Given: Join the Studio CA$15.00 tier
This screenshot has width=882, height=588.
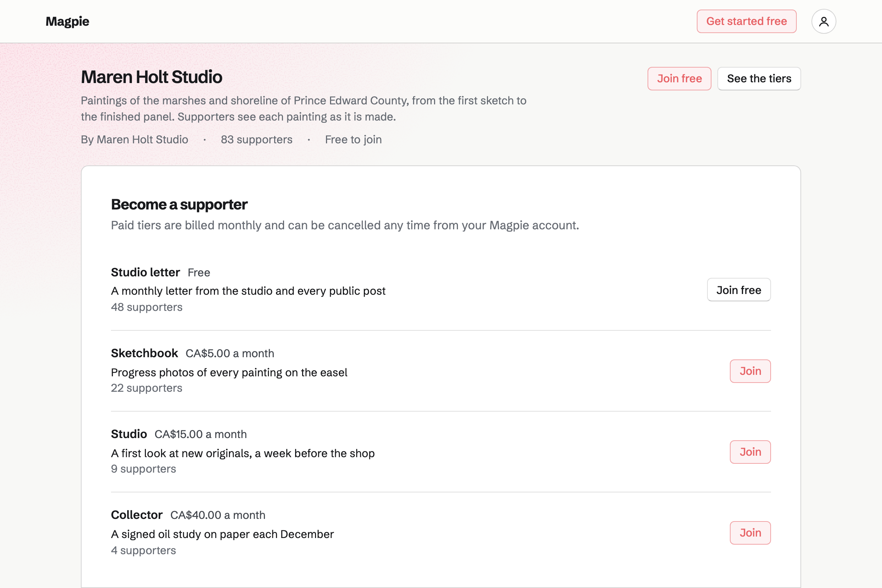Looking at the screenshot, I should [750, 452].
